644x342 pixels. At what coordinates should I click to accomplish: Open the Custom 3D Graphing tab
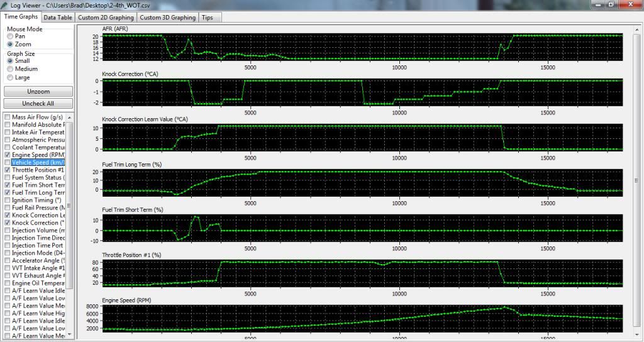[167, 18]
